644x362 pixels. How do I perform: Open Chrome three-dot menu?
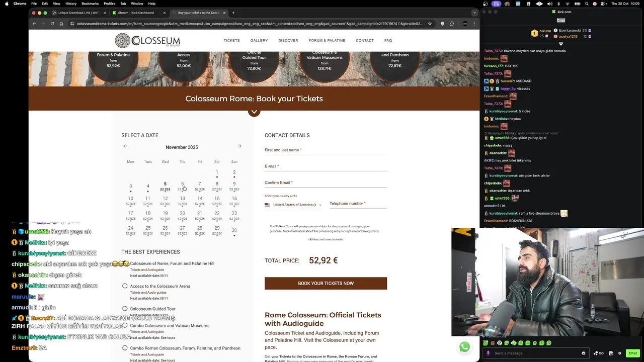[474, 23]
